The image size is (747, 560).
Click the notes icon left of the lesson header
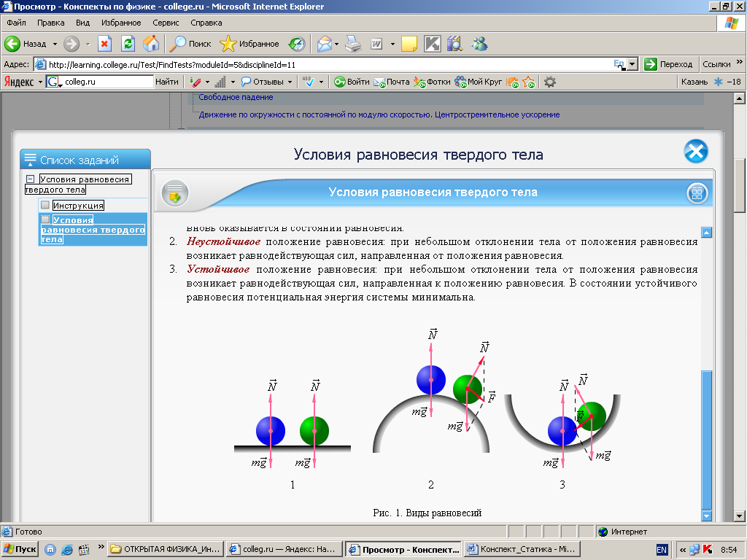(175, 193)
